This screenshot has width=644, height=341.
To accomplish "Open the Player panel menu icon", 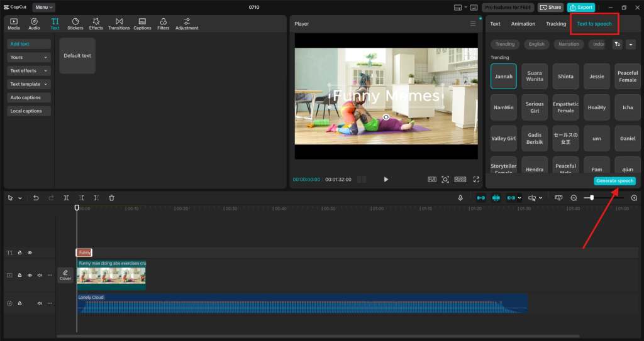I will pos(473,24).
